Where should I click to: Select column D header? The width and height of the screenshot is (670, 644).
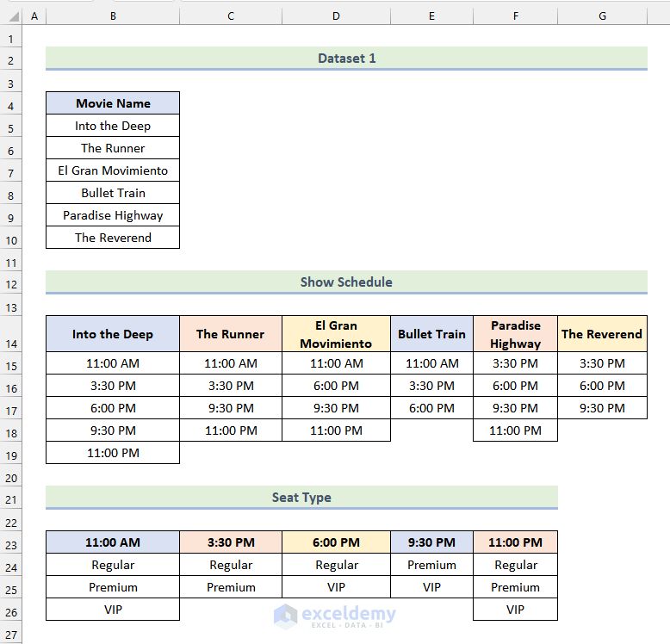pyautogui.click(x=336, y=16)
